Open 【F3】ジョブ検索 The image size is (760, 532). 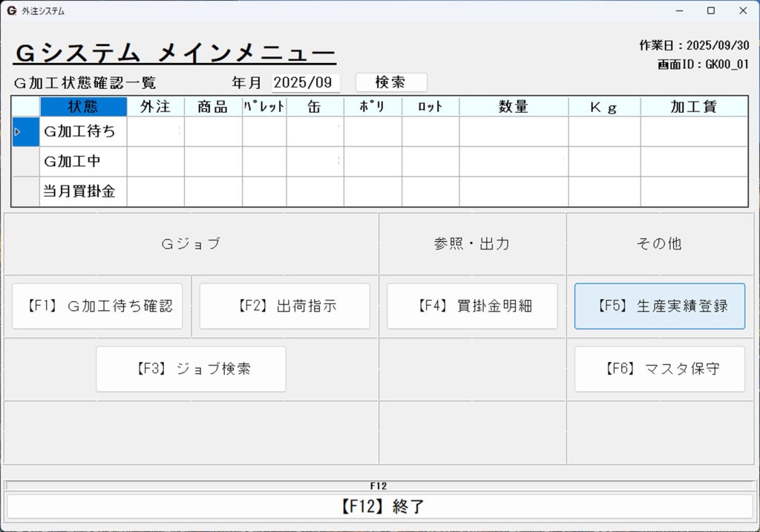tap(191, 369)
